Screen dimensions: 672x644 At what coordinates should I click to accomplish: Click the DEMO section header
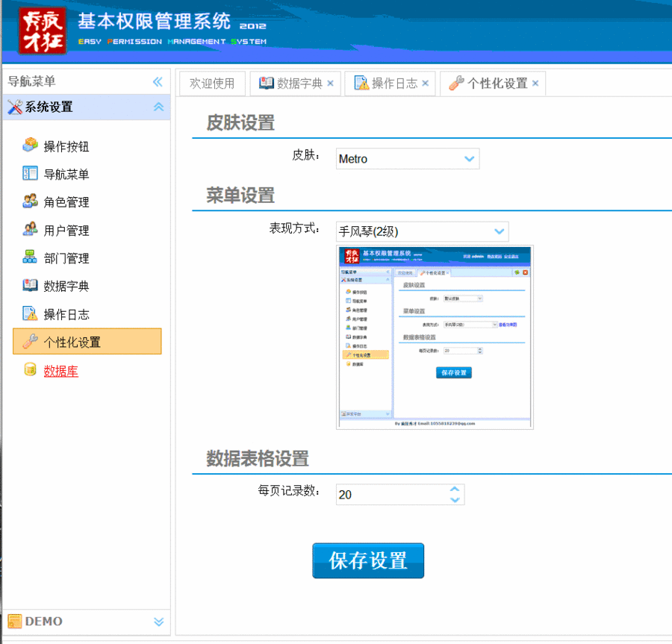(x=87, y=622)
